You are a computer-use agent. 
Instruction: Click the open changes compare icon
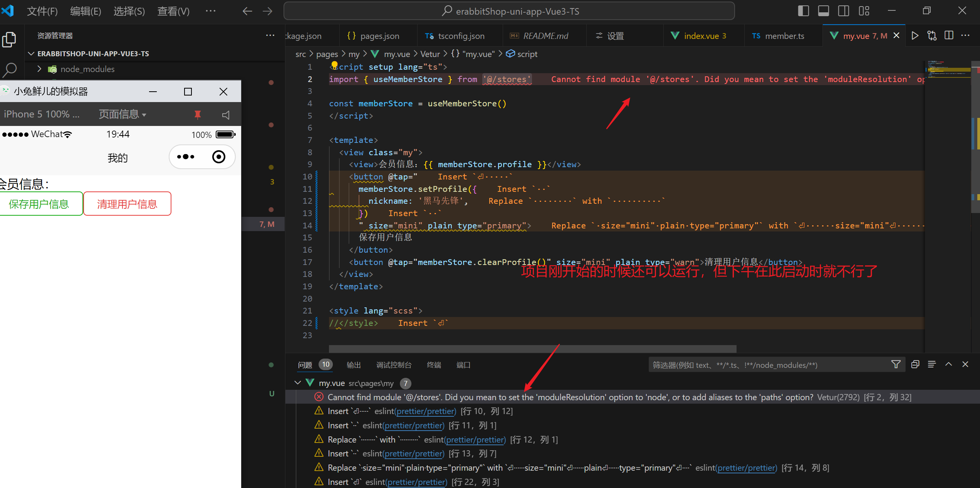click(x=932, y=36)
